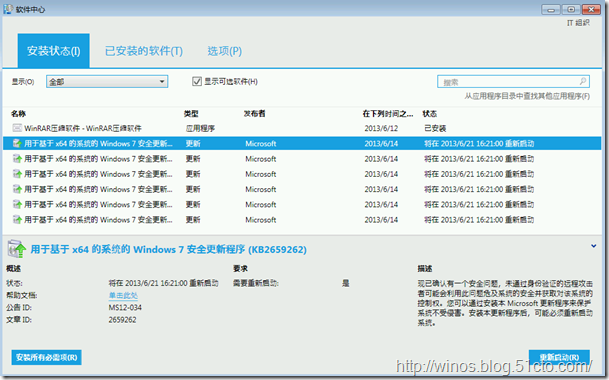
Task: Sort by the 状态 column header
Action: (x=430, y=113)
